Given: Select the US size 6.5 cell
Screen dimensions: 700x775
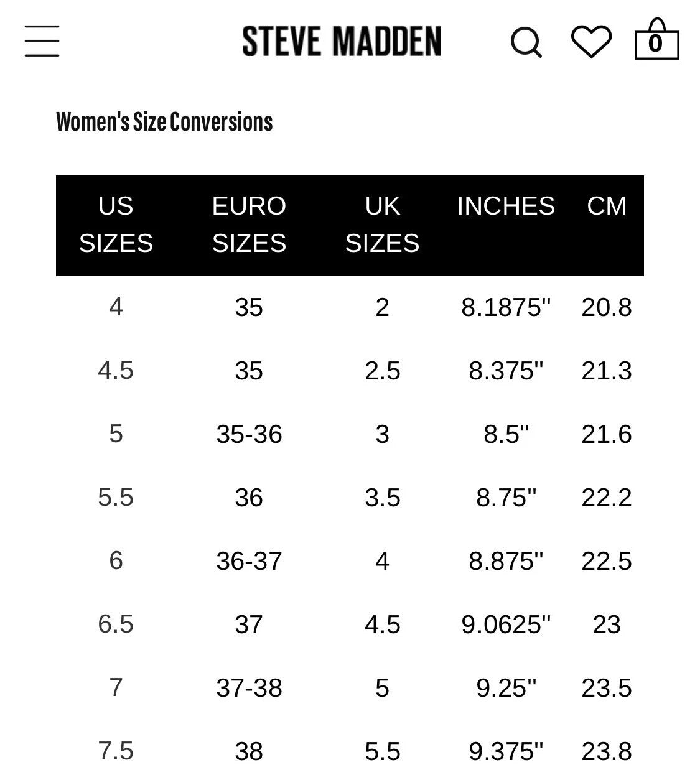Looking at the screenshot, I should click(x=116, y=624).
